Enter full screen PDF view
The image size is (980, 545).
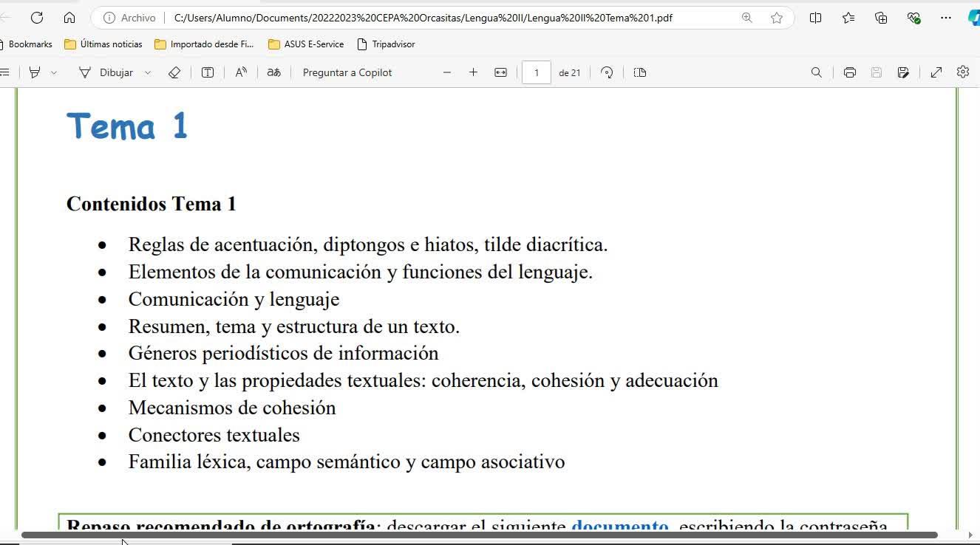coord(936,72)
